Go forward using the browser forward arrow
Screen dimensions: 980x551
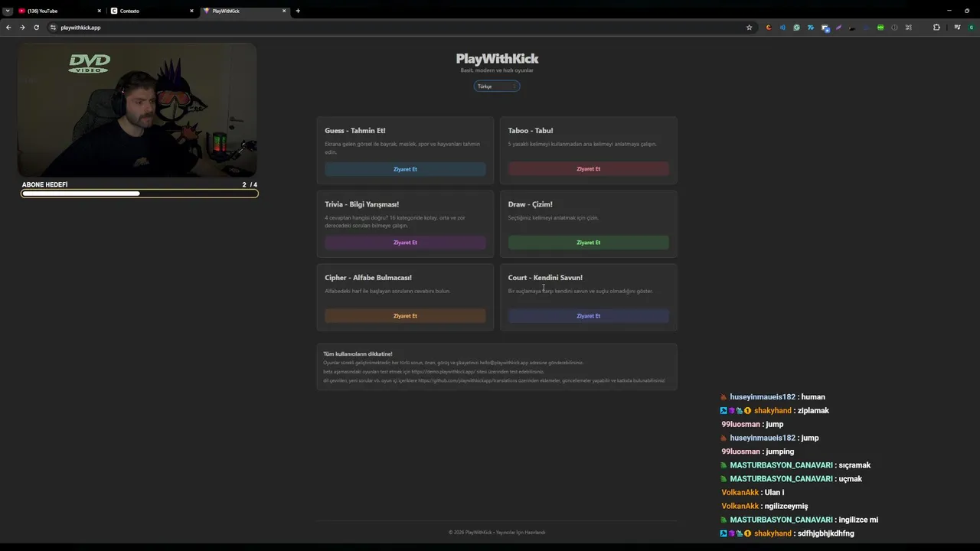pyautogui.click(x=22, y=28)
